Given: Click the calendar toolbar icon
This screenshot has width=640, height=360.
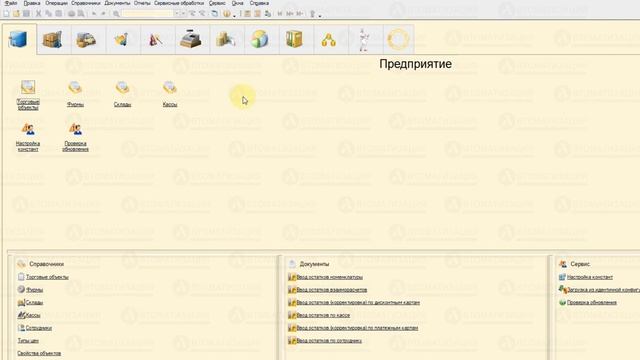Looking at the screenshot, I should tap(258, 13).
